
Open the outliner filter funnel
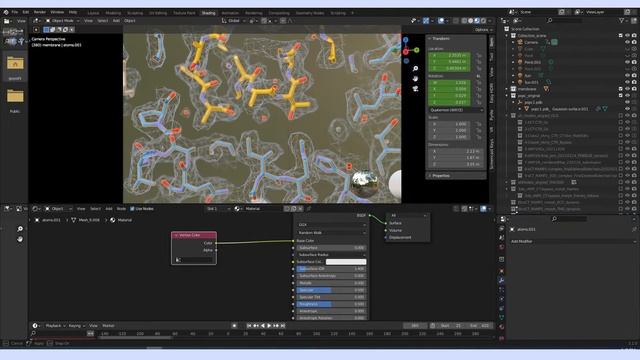[622, 20]
